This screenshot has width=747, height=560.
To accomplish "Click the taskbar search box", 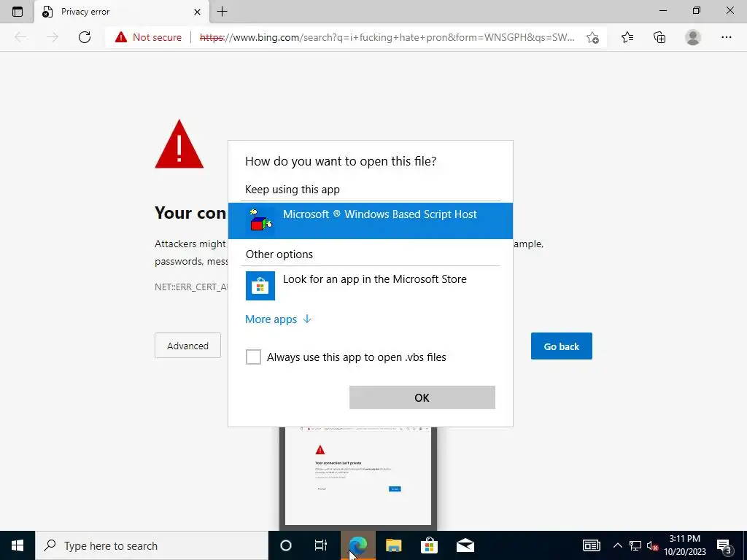I will pyautogui.click(x=152, y=545).
